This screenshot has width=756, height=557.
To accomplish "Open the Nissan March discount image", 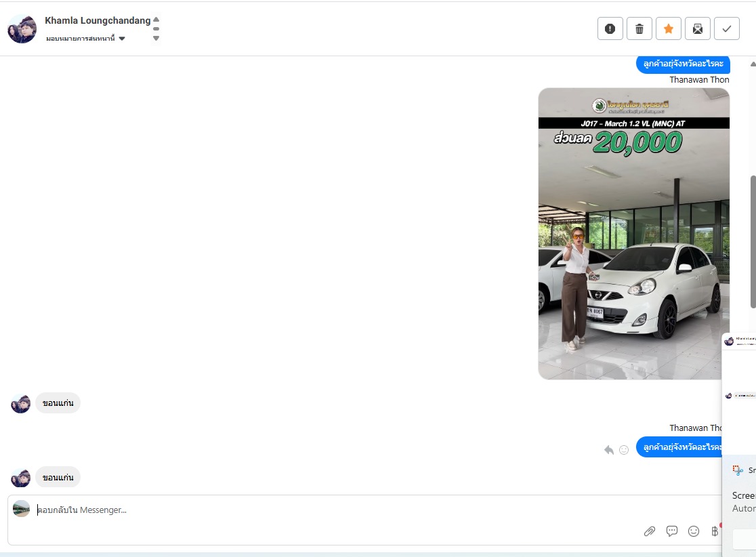I will pos(633,234).
